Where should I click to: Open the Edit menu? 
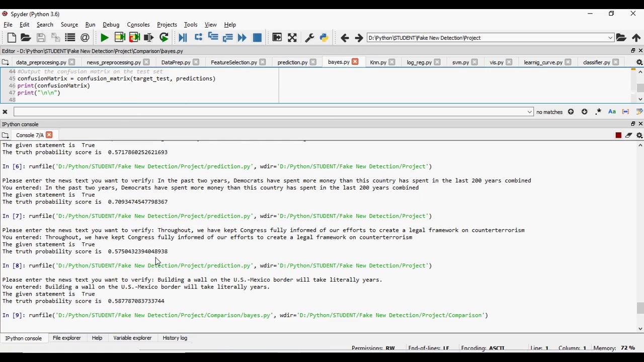[24, 25]
